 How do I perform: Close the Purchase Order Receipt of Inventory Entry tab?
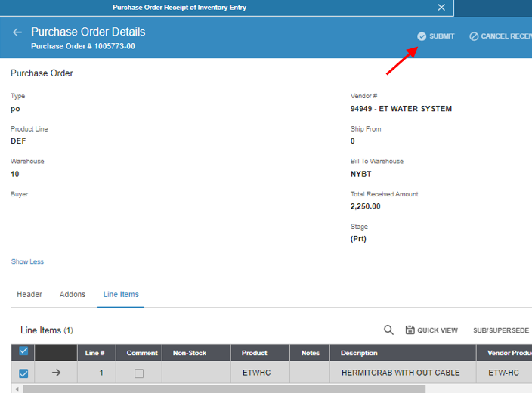pyautogui.click(x=441, y=7)
